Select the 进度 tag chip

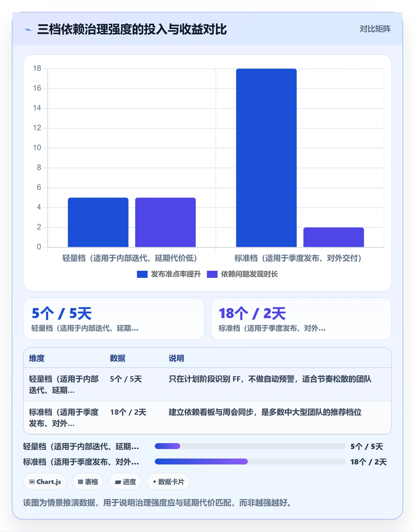125,482
